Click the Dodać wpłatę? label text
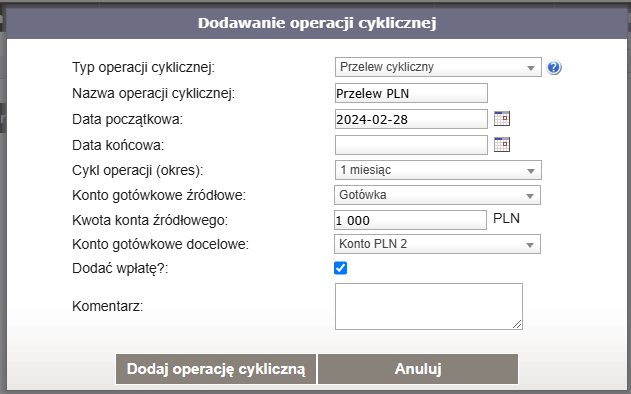The height and width of the screenshot is (394, 631). click(x=120, y=268)
